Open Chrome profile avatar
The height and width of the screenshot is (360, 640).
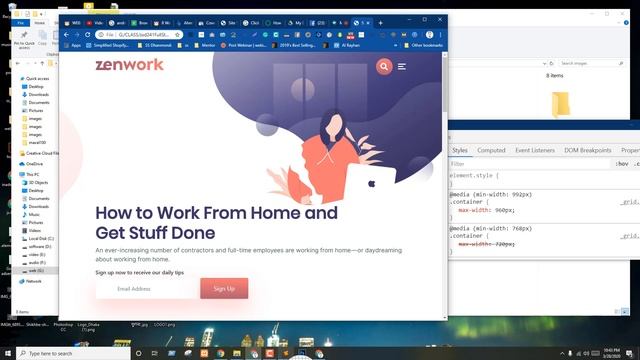tap(429, 35)
